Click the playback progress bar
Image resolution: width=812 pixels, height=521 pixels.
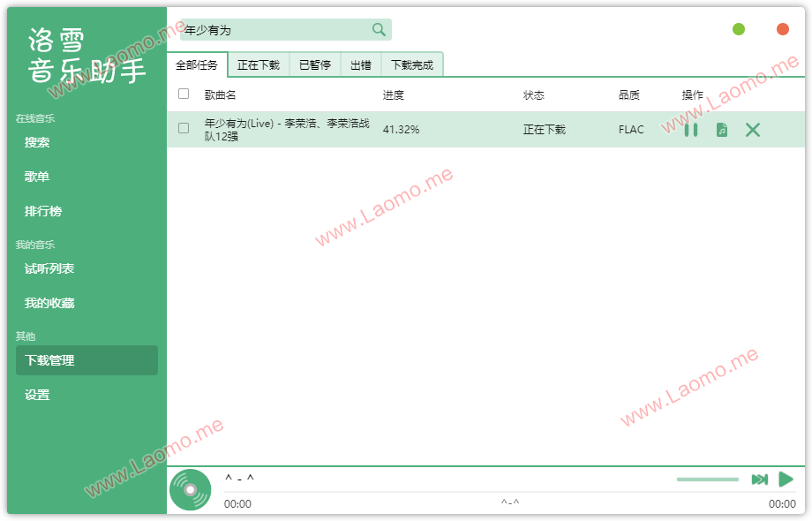[509, 492]
